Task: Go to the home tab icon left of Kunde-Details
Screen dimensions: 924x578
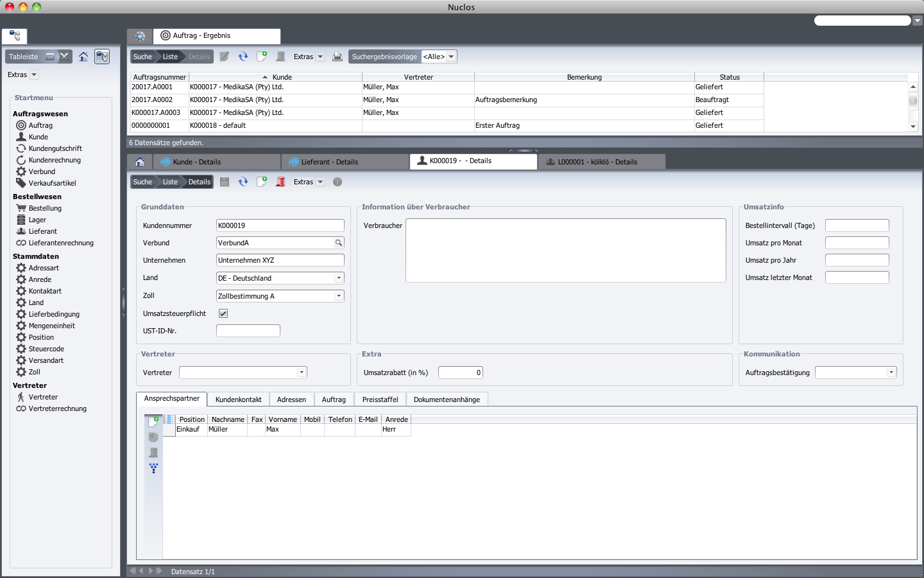Action: [139, 162]
